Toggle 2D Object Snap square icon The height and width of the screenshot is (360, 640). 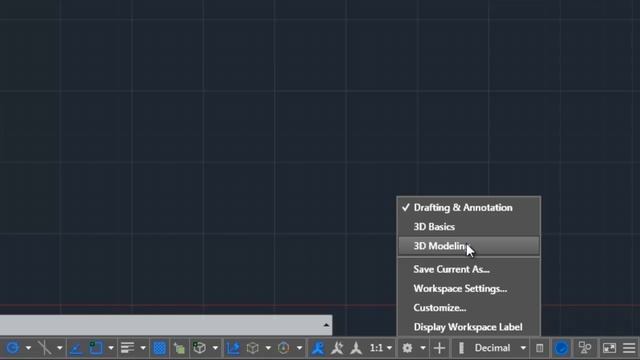(96, 348)
